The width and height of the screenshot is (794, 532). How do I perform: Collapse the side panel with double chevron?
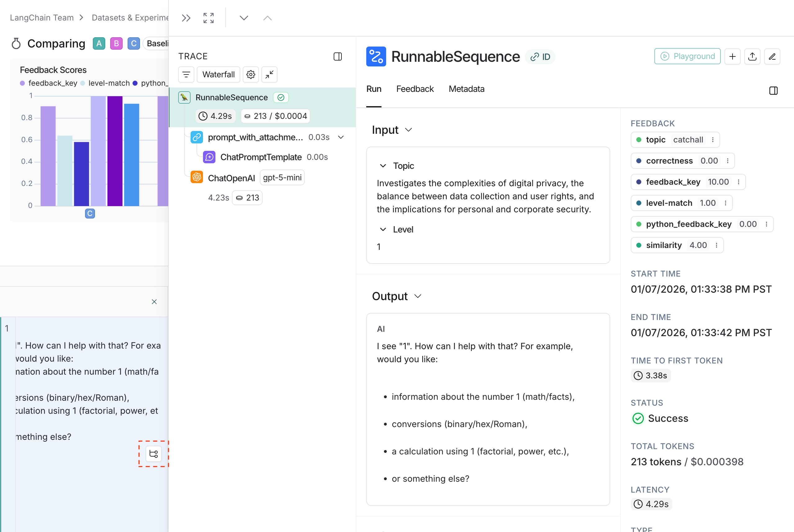186,18
